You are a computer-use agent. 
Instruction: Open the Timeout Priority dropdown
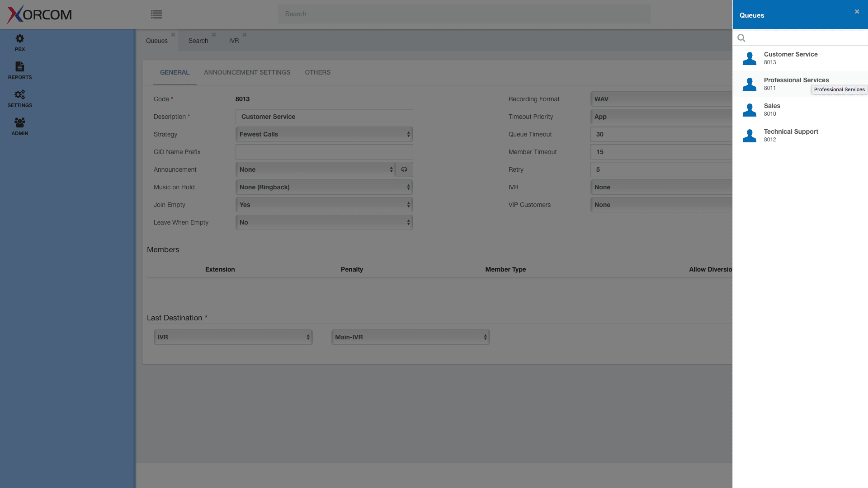click(661, 117)
